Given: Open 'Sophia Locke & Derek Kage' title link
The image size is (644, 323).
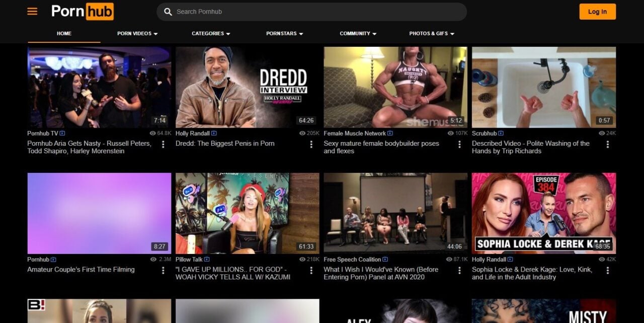Looking at the screenshot, I should point(532,273).
